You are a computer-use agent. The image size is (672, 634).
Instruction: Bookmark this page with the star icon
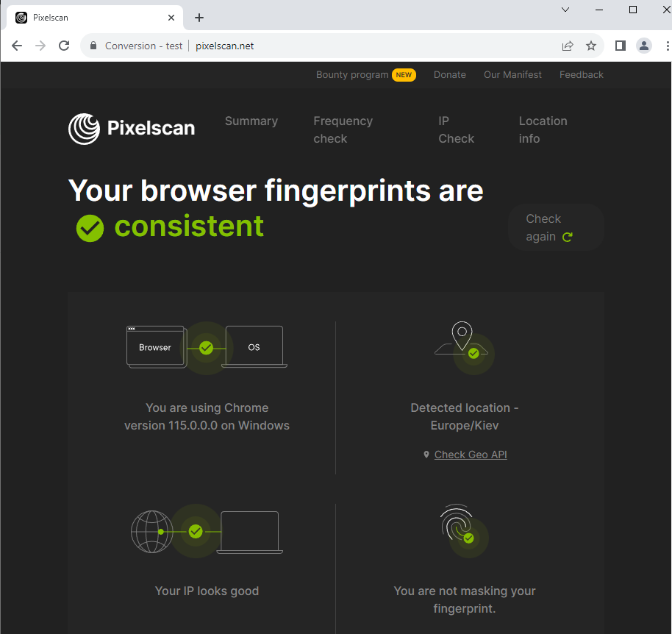click(591, 46)
